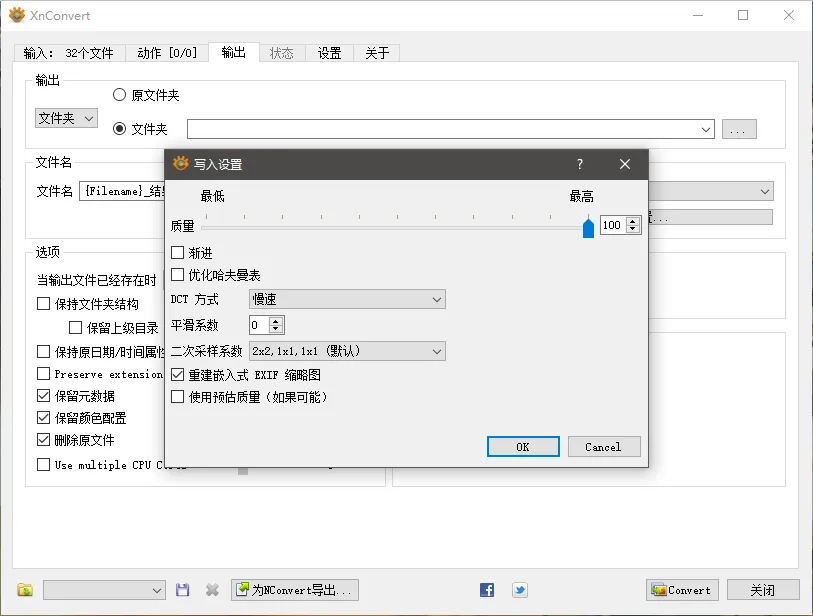The width and height of the screenshot is (813, 616).
Task: Uncheck 保留颜色配置 checkbox
Action: coord(44,417)
